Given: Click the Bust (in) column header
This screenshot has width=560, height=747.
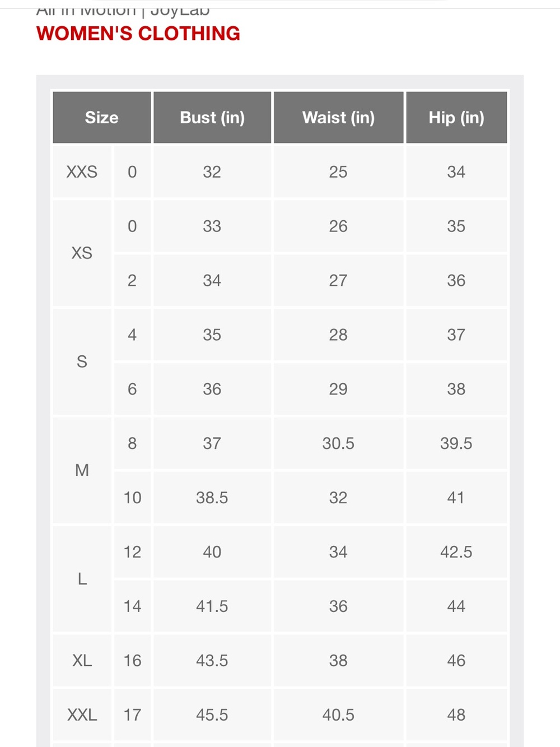Looking at the screenshot, I should click(212, 118).
